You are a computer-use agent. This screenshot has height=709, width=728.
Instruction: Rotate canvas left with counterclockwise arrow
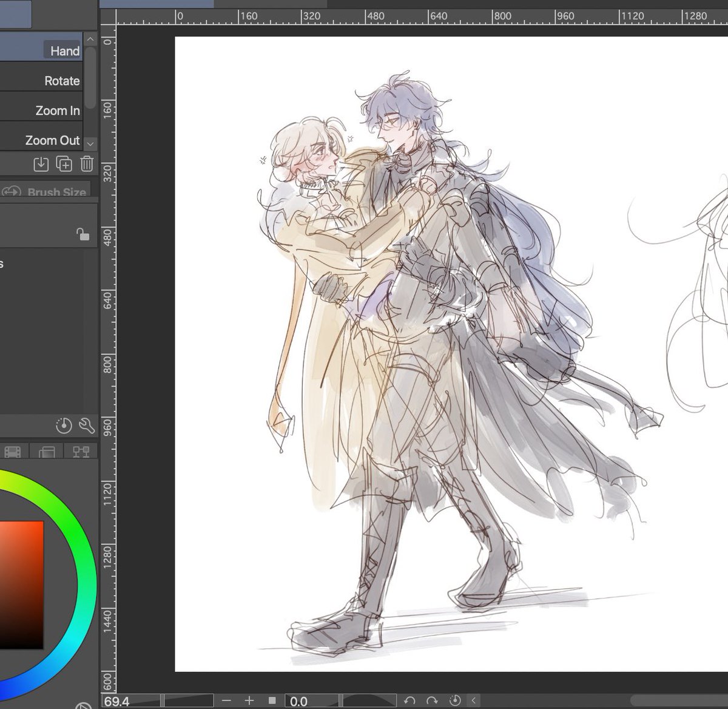click(x=409, y=701)
